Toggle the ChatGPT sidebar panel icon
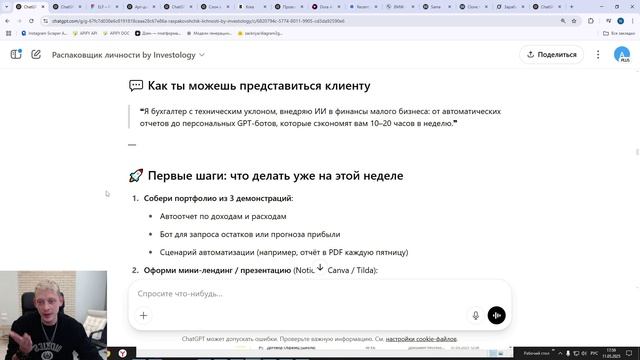 16,54
